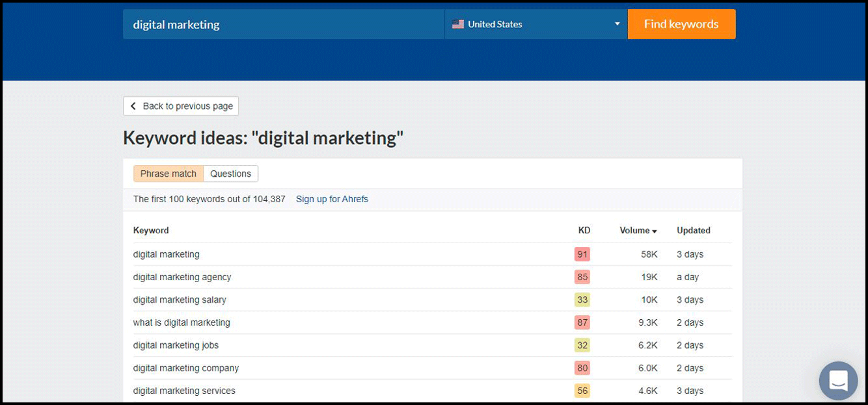Click the Volume sort arrow

coord(654,231)
